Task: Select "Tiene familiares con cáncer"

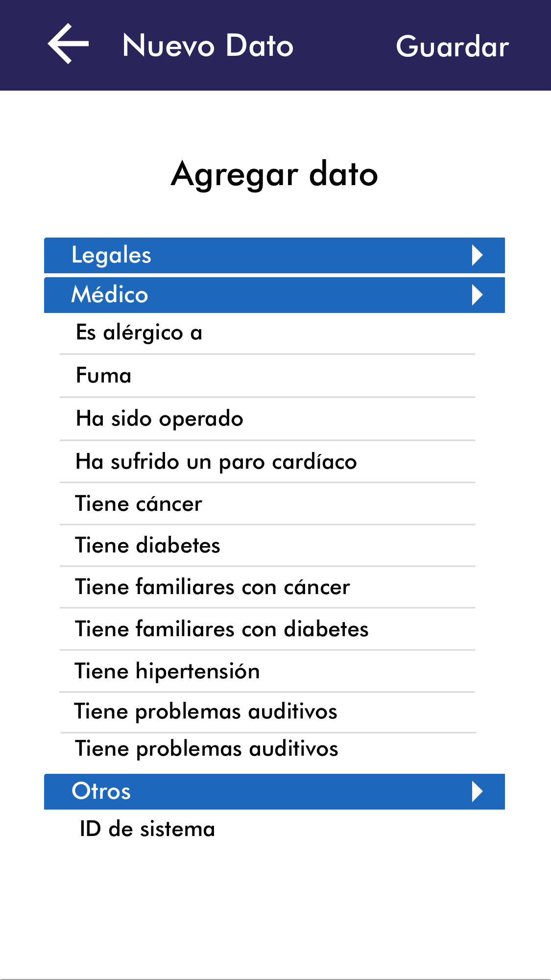Action: tap(213, 587)
